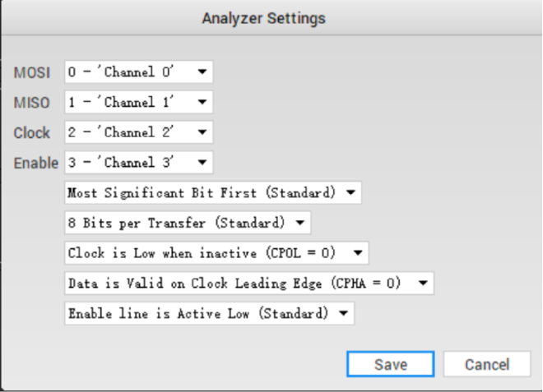
Task: Click the Save button
Action: (390, 364)
